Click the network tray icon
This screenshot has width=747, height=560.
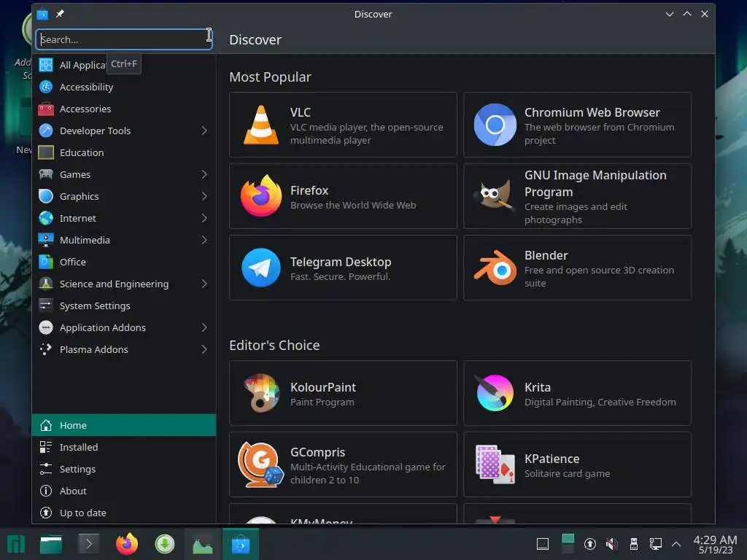point(656,544)
